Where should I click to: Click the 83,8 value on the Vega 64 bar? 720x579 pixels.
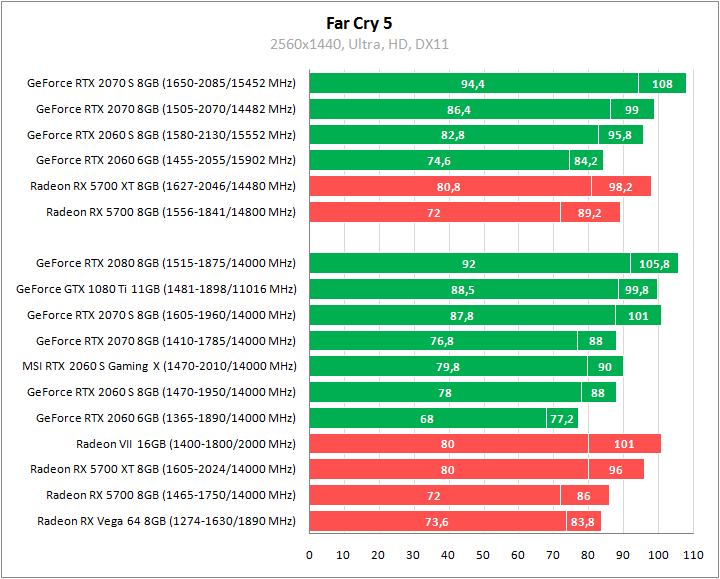coord(584,521)
